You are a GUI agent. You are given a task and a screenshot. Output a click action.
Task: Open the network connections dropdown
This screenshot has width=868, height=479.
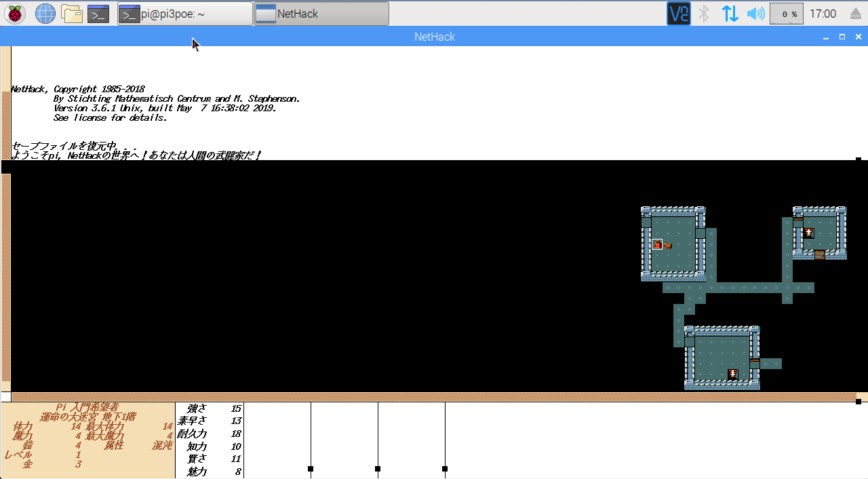click(x=730, y=13)
